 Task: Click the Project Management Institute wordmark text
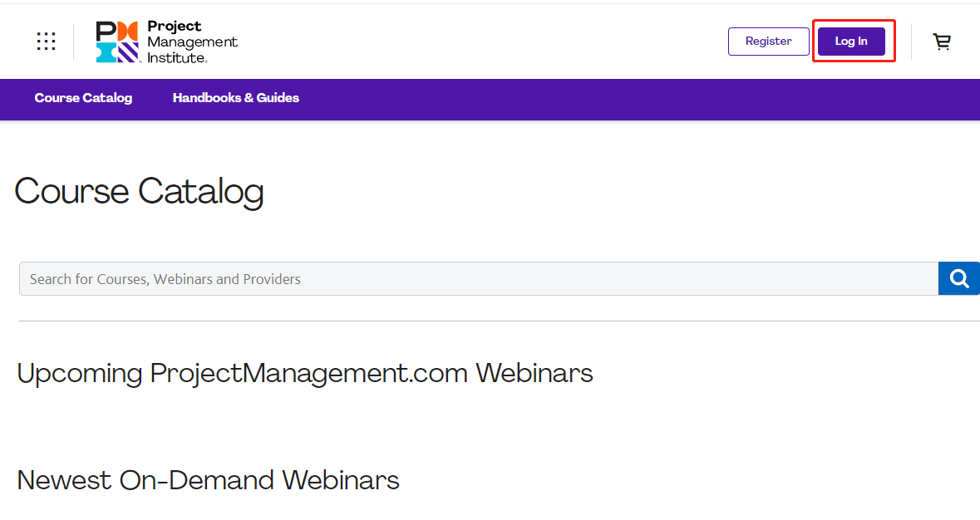pyautogui.click(x=192, y=42)
